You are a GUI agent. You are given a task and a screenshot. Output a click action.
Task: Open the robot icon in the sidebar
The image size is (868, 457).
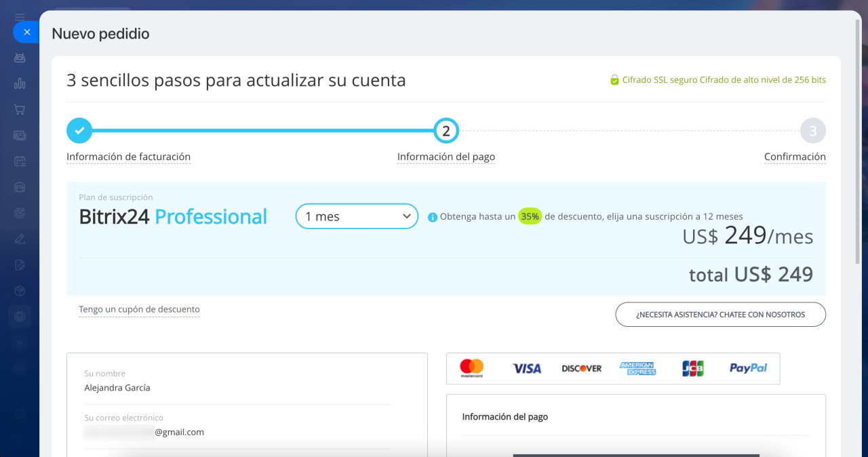click(20, 58)
